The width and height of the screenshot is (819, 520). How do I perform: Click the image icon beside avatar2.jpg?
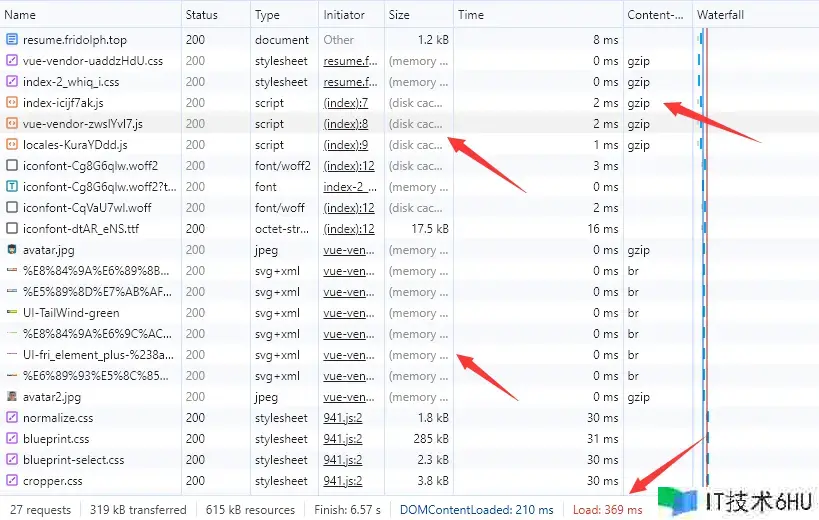point(12,397)
